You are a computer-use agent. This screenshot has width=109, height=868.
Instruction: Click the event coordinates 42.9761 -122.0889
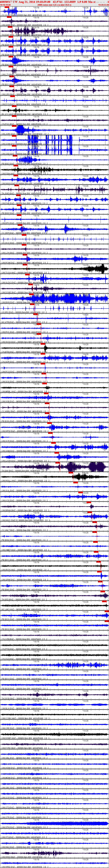(x=64, y=2)
